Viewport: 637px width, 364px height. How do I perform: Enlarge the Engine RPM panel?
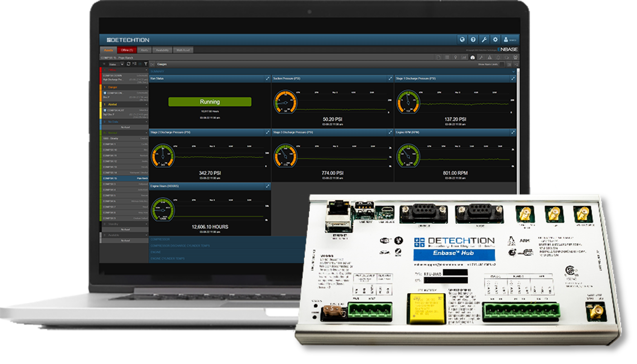coord(513,132)
